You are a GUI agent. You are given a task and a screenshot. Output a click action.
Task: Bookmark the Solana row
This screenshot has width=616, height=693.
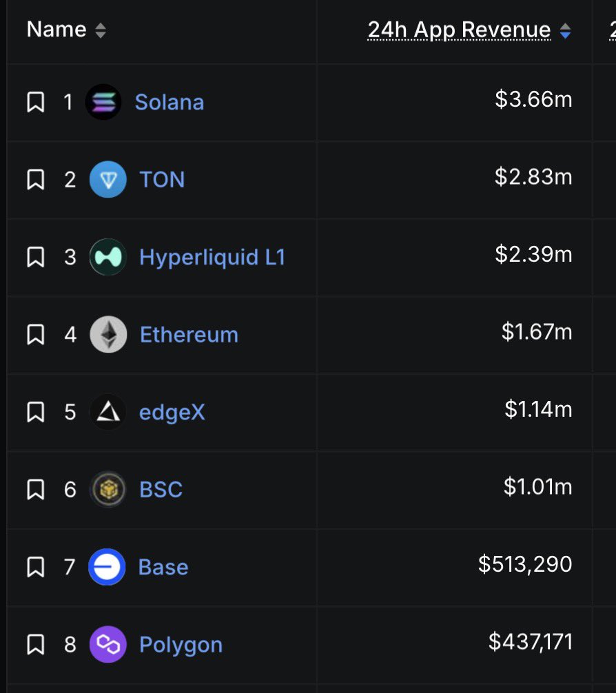pyautogui.click(x=36, y=103)
